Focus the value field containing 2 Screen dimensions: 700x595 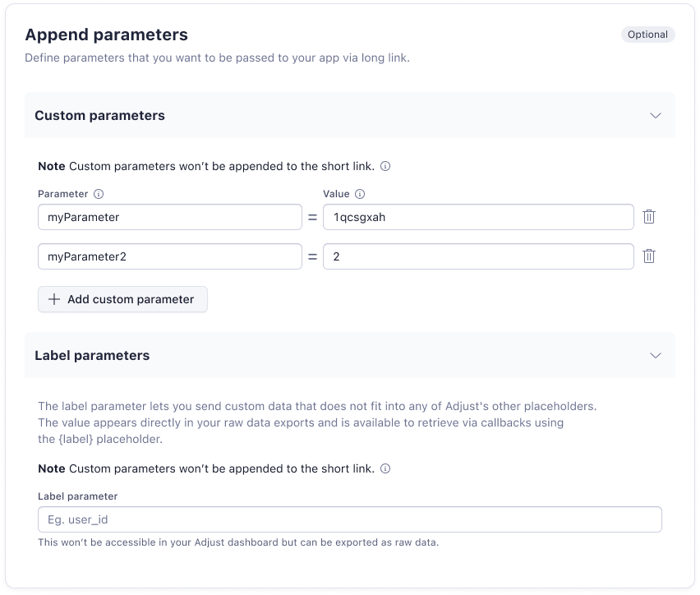[477, 256]
